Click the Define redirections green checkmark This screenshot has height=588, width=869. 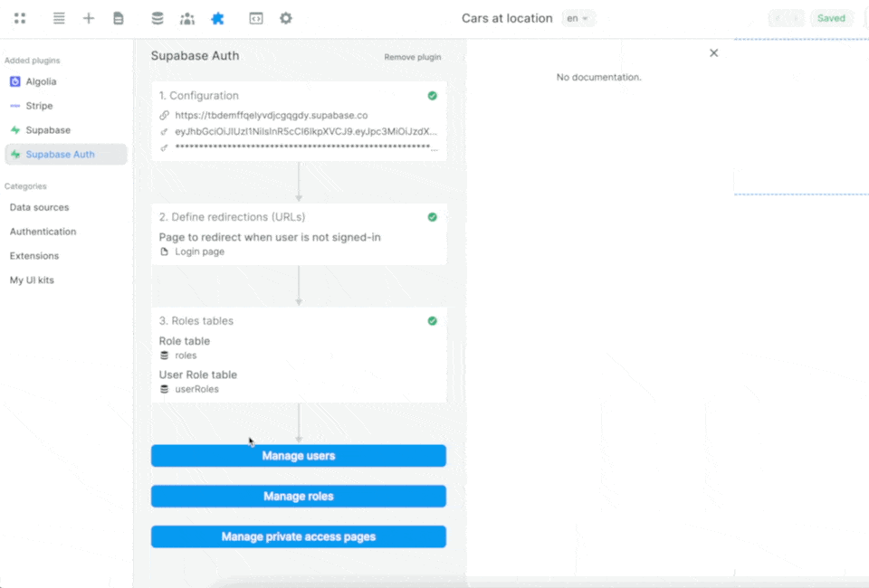click(x=433, y=217)
